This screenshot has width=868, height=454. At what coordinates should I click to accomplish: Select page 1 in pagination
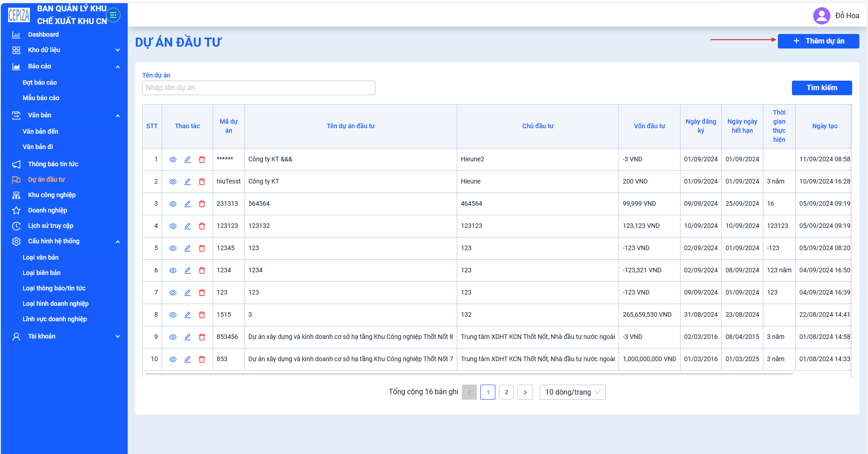[488, 392]
